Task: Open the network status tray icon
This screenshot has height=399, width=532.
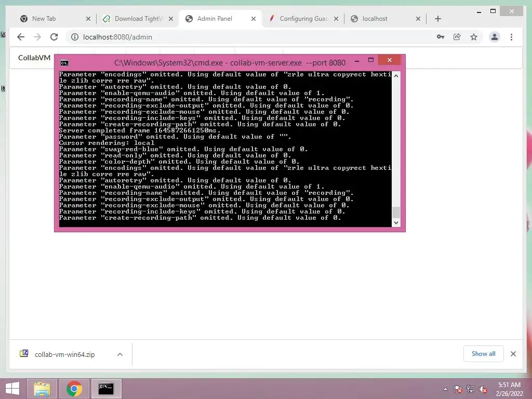Action: (x=471, y=389)
